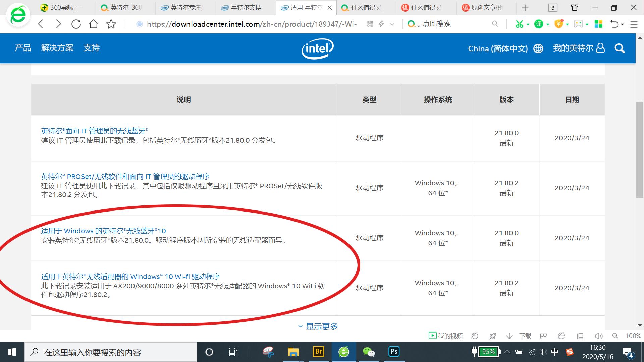The width and height of the screenshot is (644, 362).
Task: Open the 解决方案 menu on Intel site
Action: [58, 48]
